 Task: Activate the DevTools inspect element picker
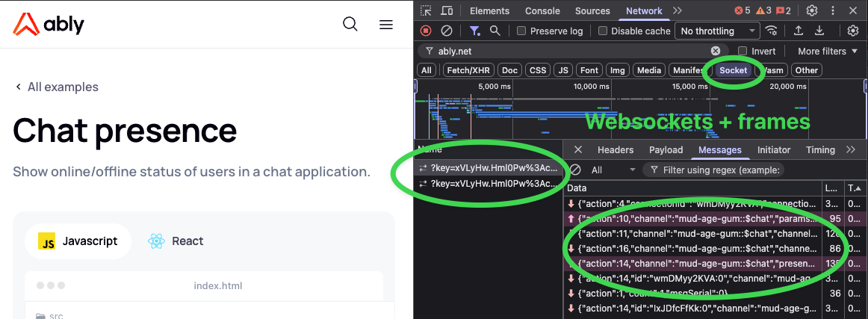[426, 10]
